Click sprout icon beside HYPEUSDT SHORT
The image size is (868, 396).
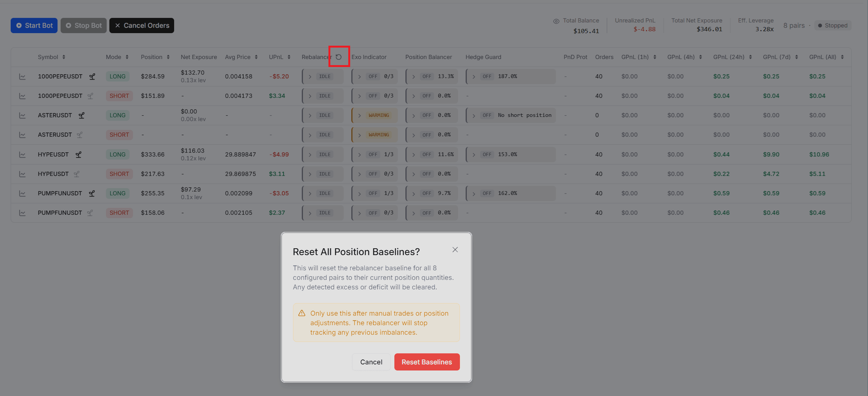77,174
